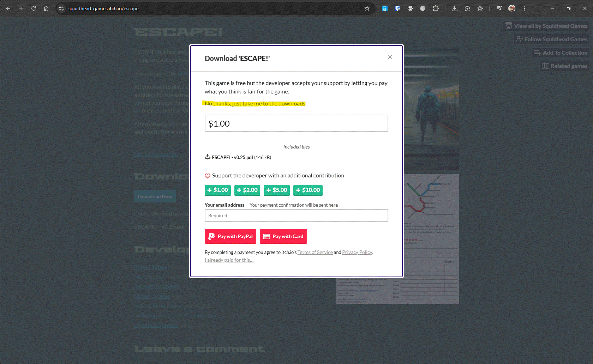
Task: Open the Rules Update devlog link
Action: (x=151, y=267)
